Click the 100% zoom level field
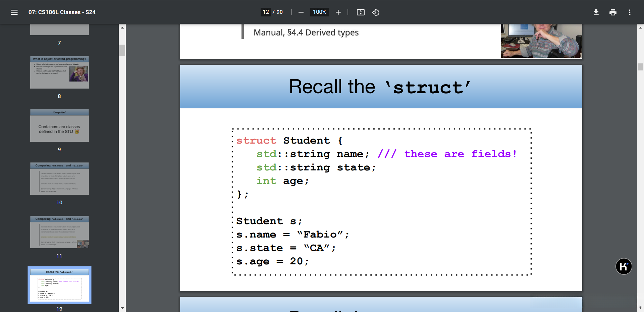This screenshot has height=312, width=644. pos(320,12)
